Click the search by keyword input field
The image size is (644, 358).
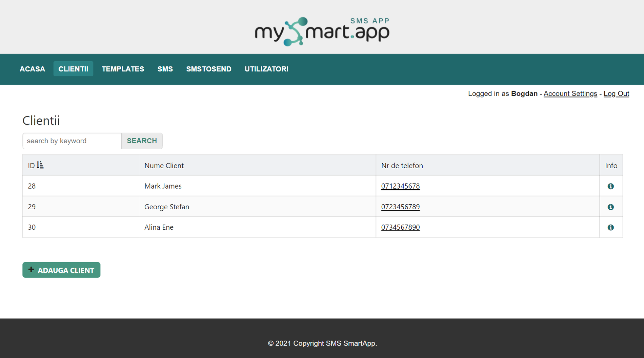(x=72, y=141)
